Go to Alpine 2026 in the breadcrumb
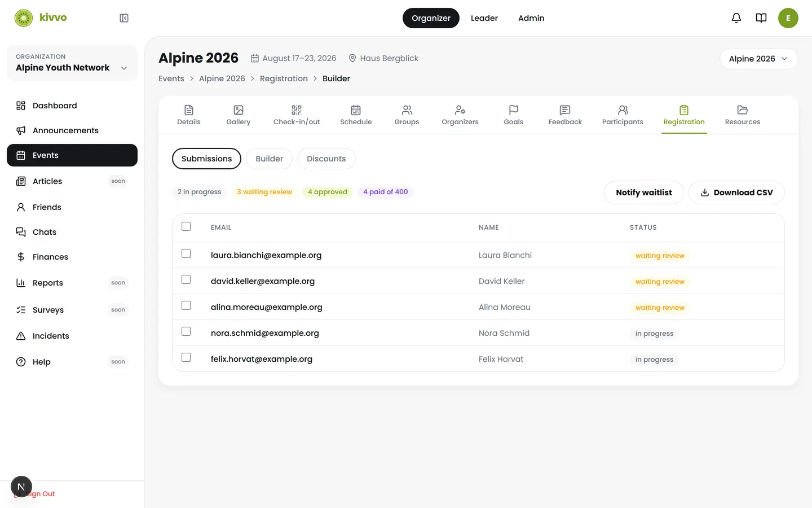 tap(222, 78)
